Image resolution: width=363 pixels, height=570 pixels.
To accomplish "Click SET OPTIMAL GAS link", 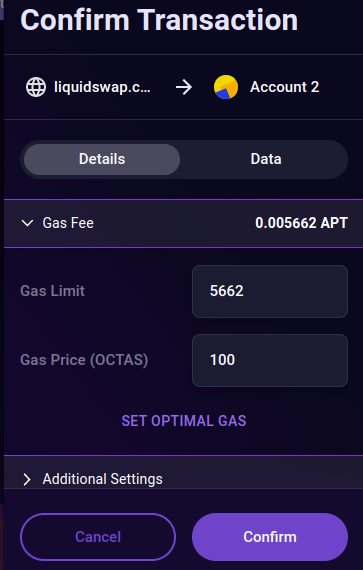I will point(184,421).
